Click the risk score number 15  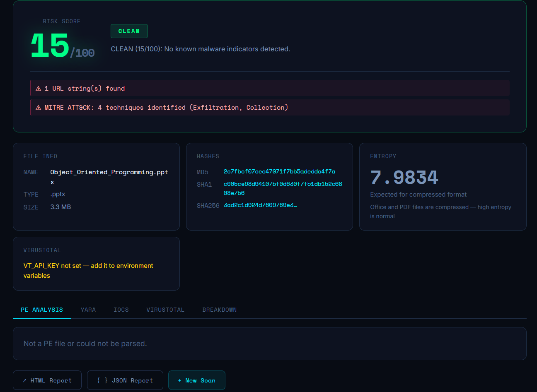point(50,46)
